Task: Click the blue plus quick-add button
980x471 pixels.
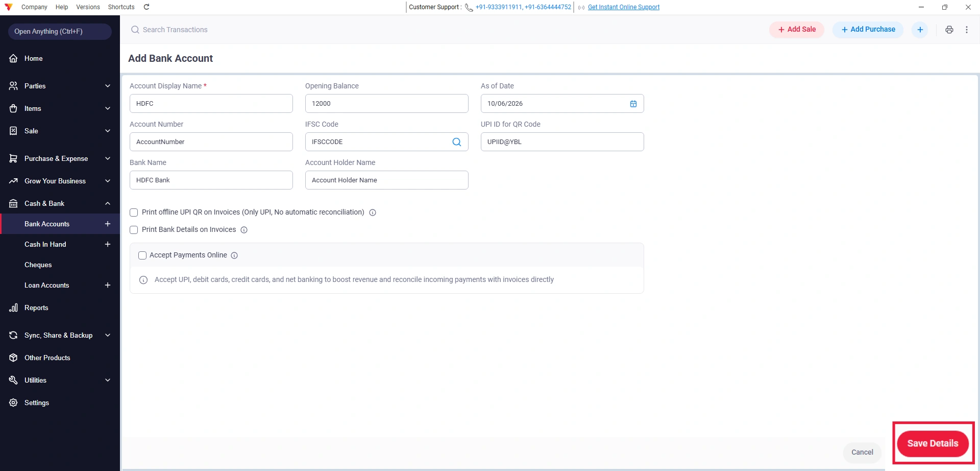Action: [x=920, y=30]
